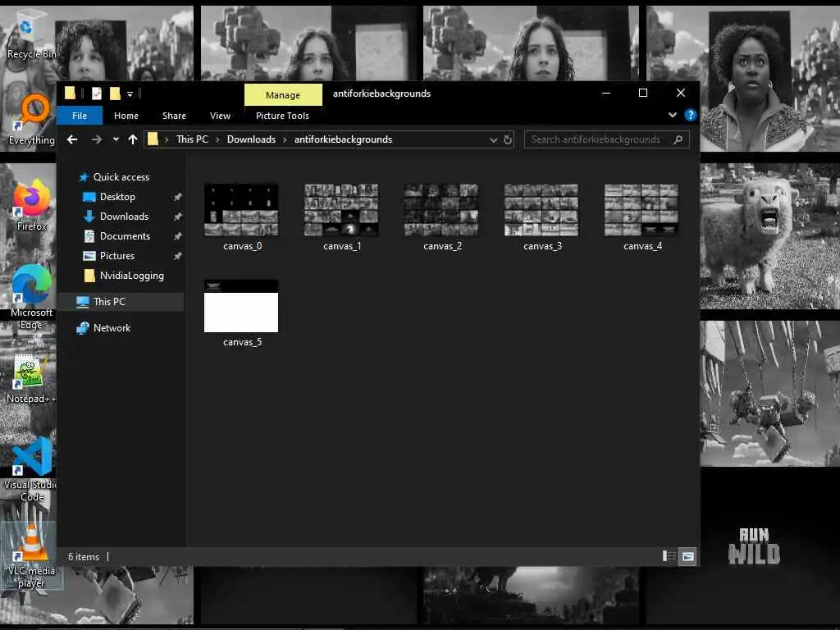Image resolution: width=840 pixels, height=630 pixels.
Task: Open the Picture Tools tab
Action: point(282,116)
